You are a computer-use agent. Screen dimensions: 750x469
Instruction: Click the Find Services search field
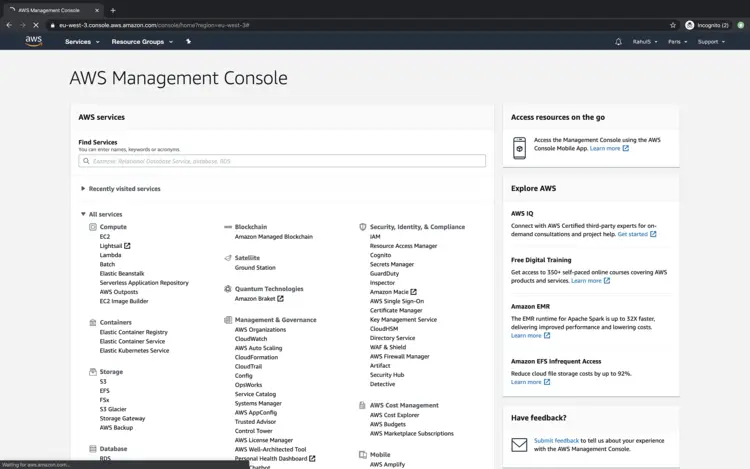pyautogui.click(x=282, y=161)
